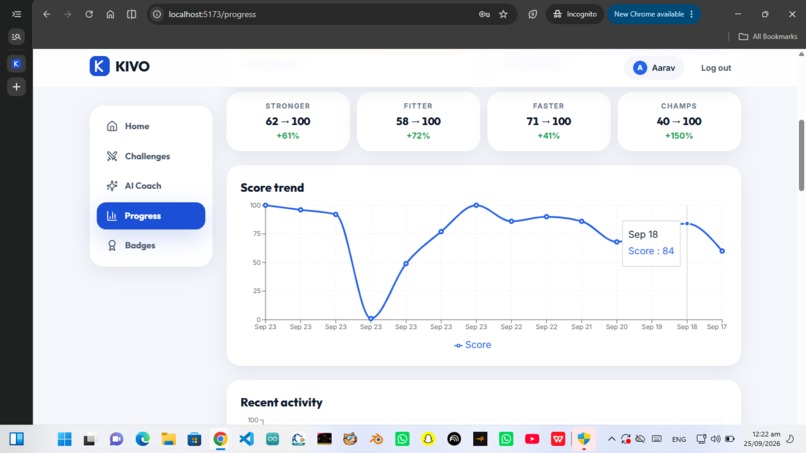Open a new tab with plus icon
806x453 pixels.
16,87
